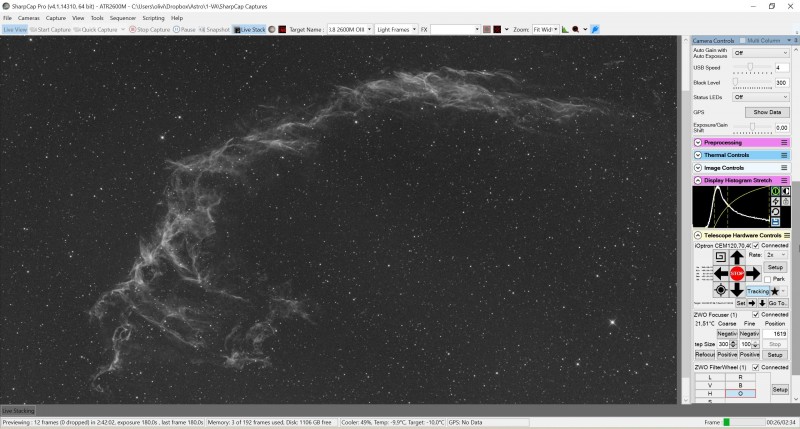Screen dimensions: 800x429
Task: Slew telescope right with right arrow
Action: pos(753,273)
